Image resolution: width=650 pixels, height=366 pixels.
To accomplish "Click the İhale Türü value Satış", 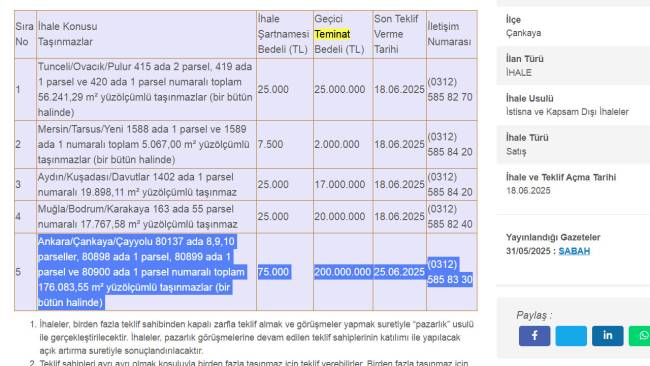I will pyautogui.click(x=516, y=151).
